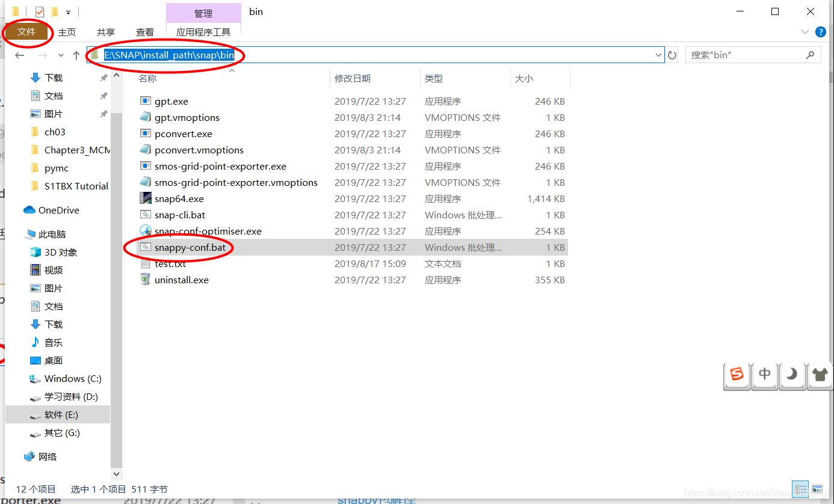Click the address bar path field
The image size is (834, 504).
tap(375, 55)
